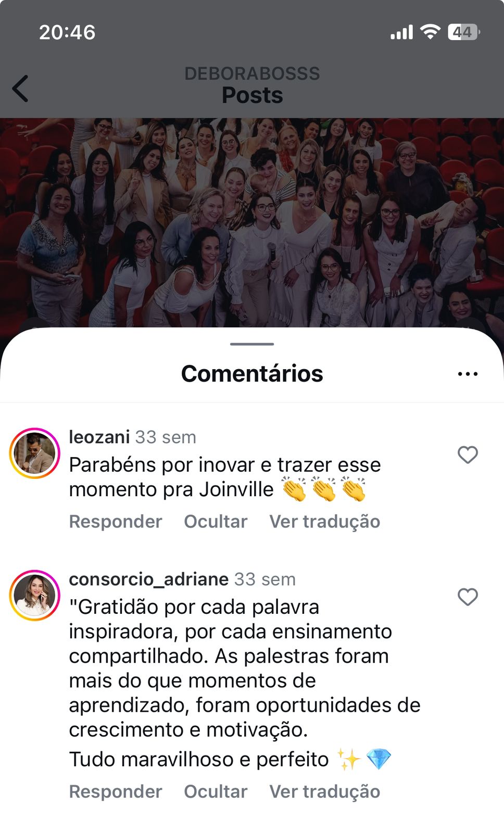The height and width of the screenshot is (833, 504).
Task: Tap the comments sheet drag handle
Action: [252, 344]
